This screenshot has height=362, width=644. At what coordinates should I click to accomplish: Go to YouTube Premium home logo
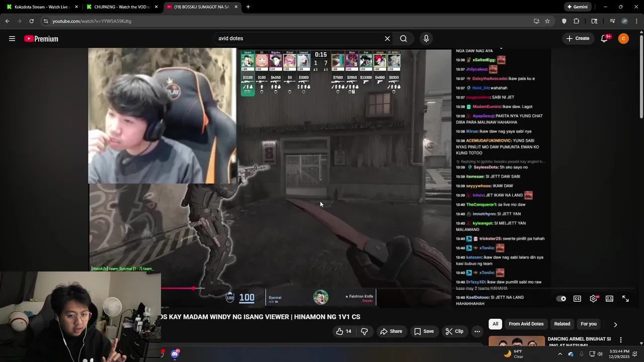click(41, 39)
